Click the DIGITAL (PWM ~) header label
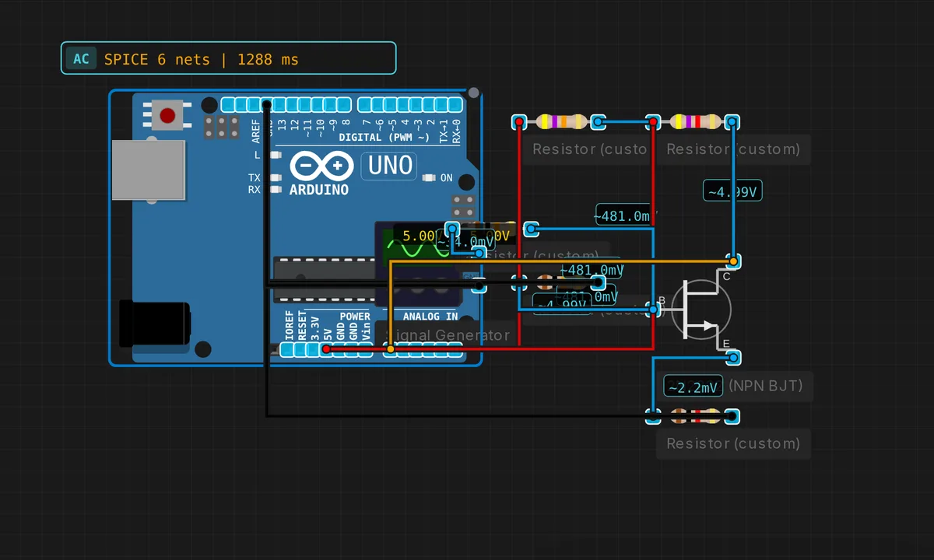 click(384, 138)
